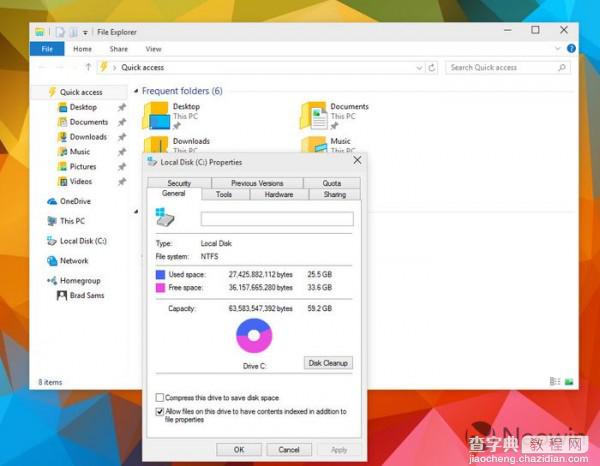The height and width of the screenshot is (466, 600).
Task: Open the Home ribbon tab
Action: click(x=82, y=49)
